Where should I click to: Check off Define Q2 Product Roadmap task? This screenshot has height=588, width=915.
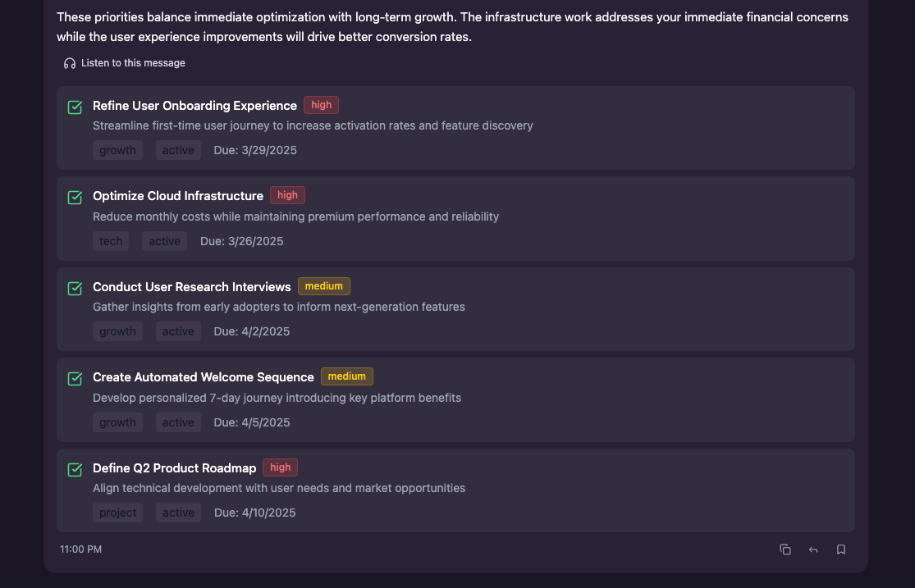coord(75,470)
